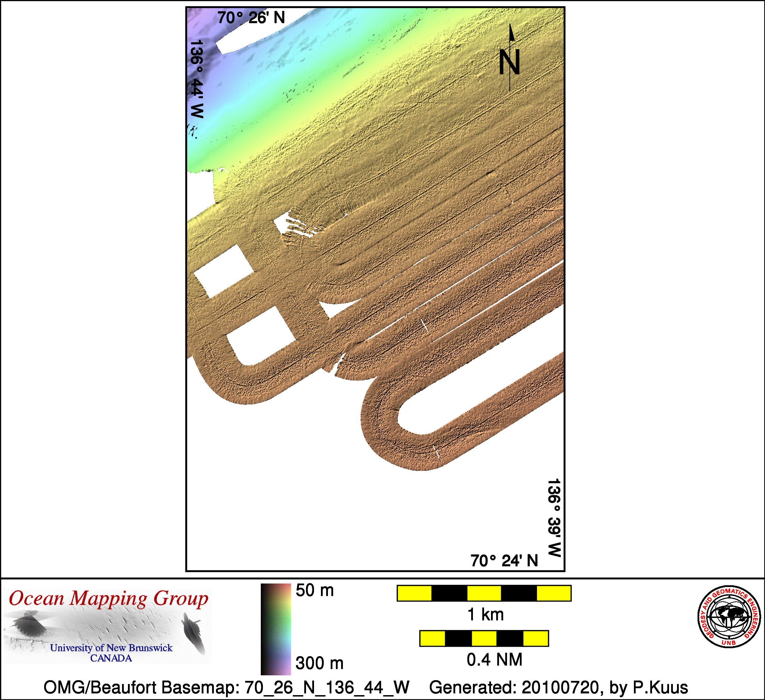The image size is (765, 700).
Task: Click the 1 km scale label
Action: tap(485, 615)
